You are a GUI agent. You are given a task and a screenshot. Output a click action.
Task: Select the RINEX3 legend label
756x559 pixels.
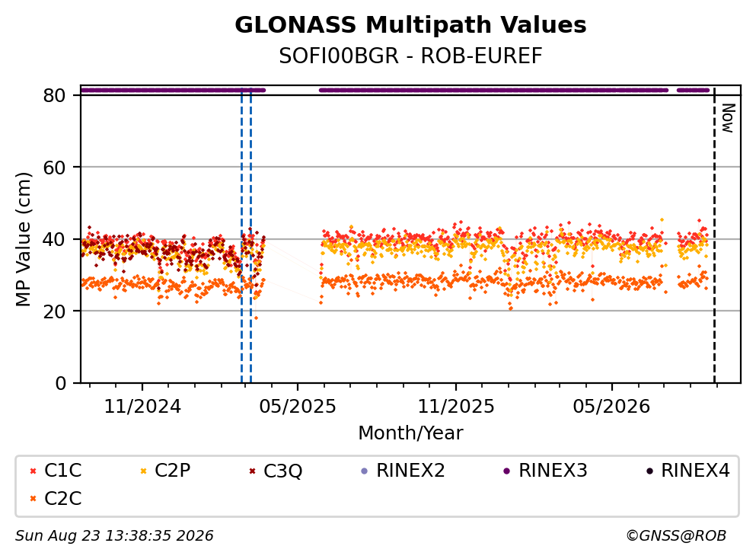click(553, 471)
